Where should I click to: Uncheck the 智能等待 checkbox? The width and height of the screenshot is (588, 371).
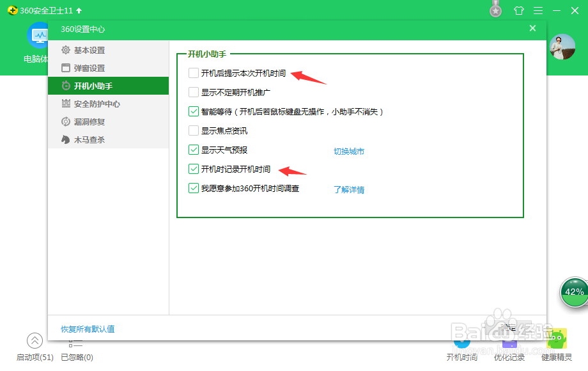[194, 111]
